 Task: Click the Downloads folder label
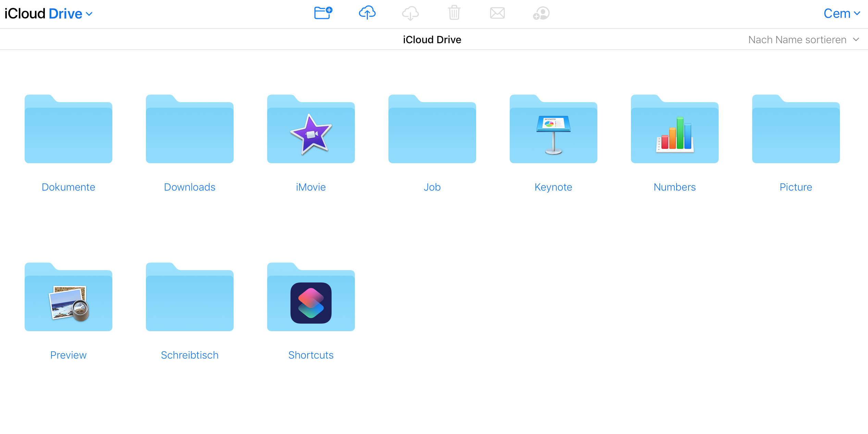(x=189, y=187)
